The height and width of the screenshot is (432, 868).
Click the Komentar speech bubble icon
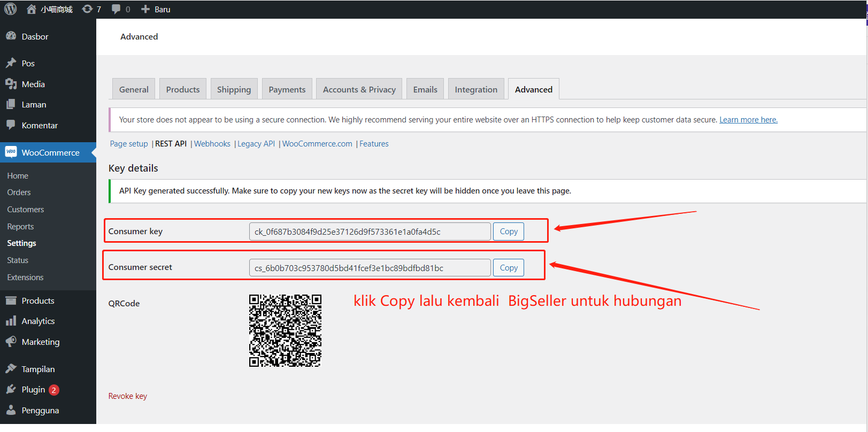(11, 125)
